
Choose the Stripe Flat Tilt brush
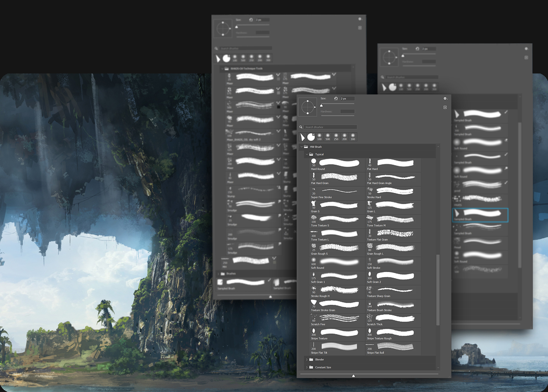tap(337, 349)
